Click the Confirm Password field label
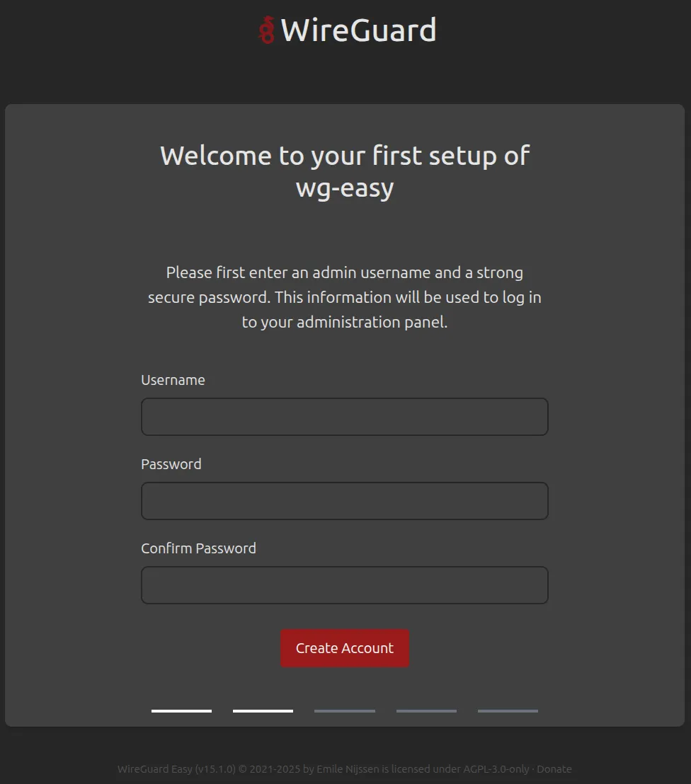This screenshot has width=691, height=784. click(198, 548)
